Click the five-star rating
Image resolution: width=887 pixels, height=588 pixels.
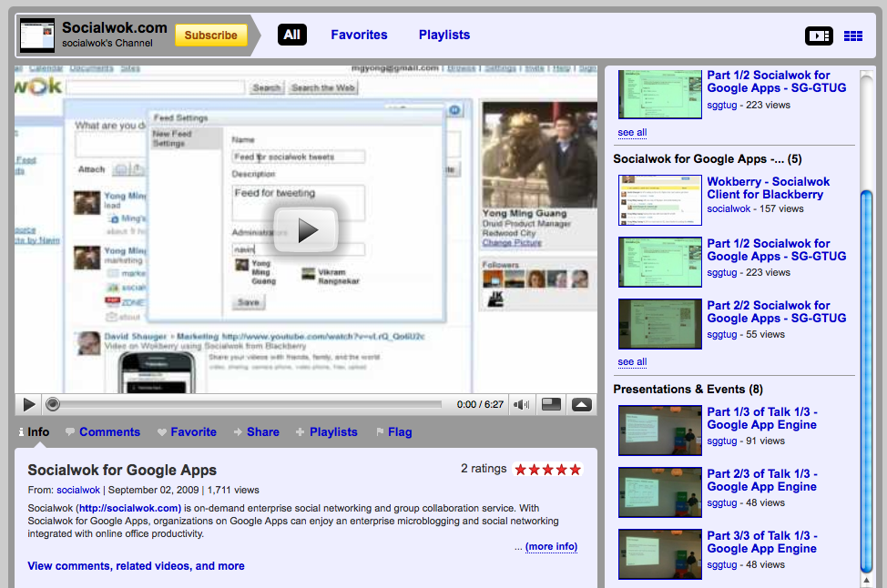pos(547,470)
